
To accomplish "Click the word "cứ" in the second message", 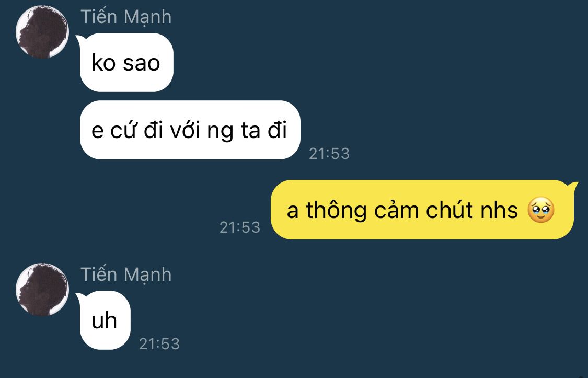I will tap(123, 131).
